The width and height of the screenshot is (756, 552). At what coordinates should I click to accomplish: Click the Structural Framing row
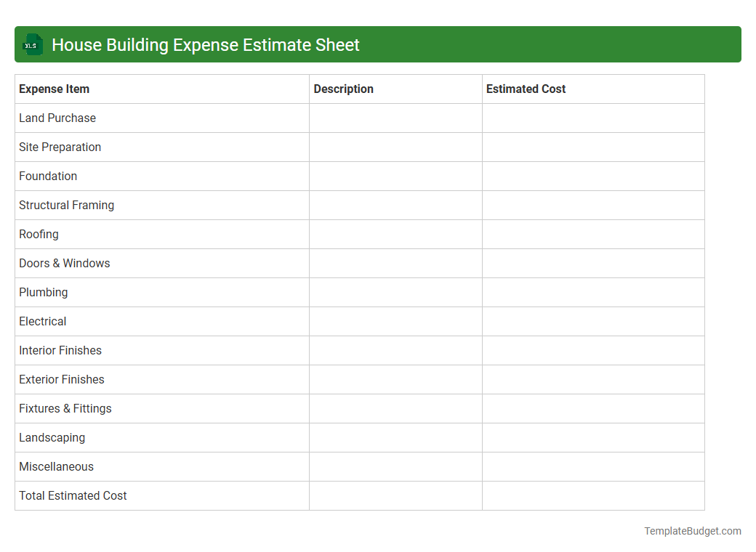(x=66, y=205)
